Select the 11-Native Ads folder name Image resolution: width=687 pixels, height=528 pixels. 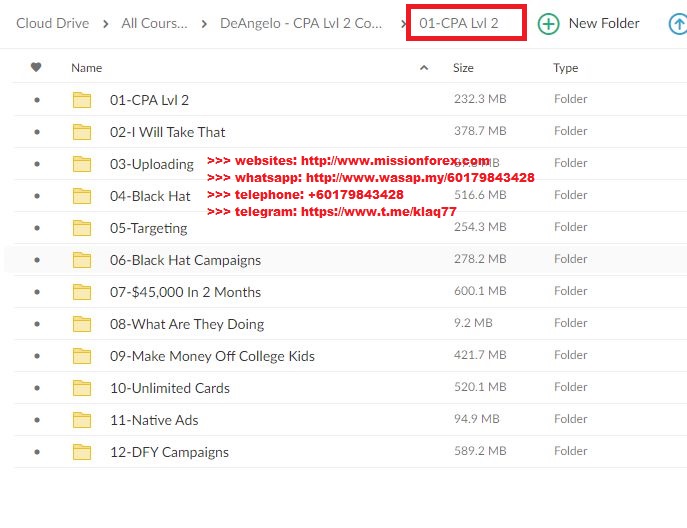[154, 420]
